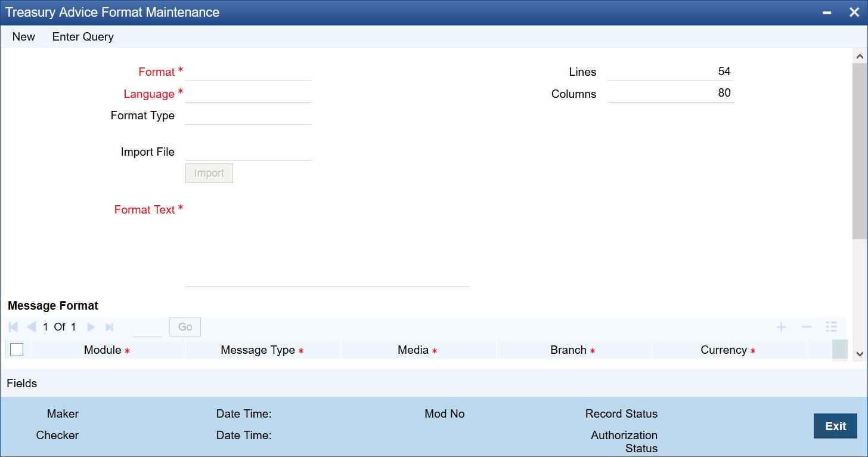Focus the Format input field

pos(249,72)
